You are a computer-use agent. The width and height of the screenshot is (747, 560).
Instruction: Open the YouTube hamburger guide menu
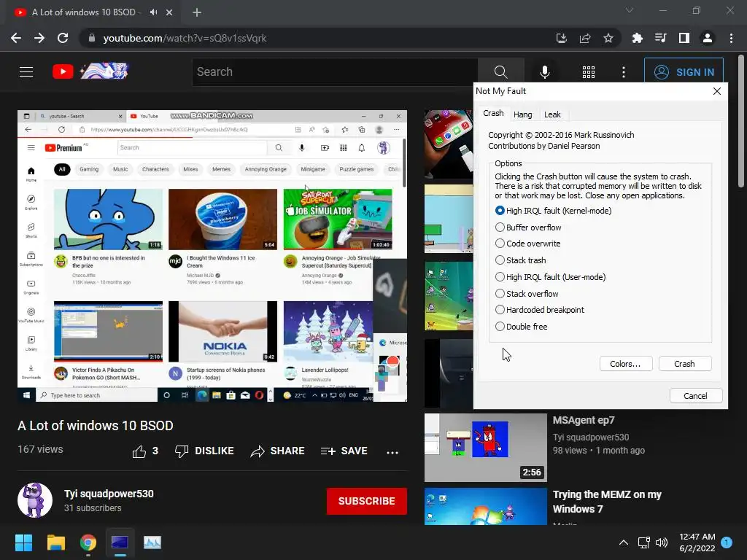click(x=26, y=72)
